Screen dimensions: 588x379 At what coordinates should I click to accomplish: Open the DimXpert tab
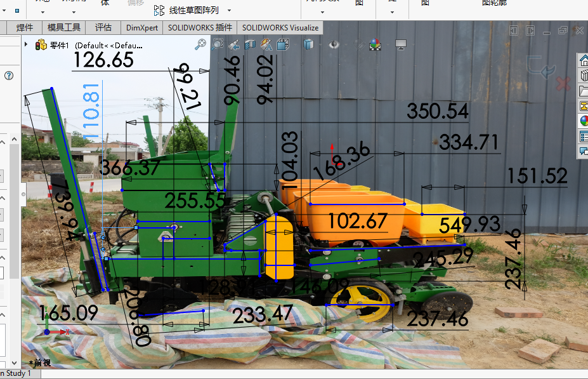141,28
